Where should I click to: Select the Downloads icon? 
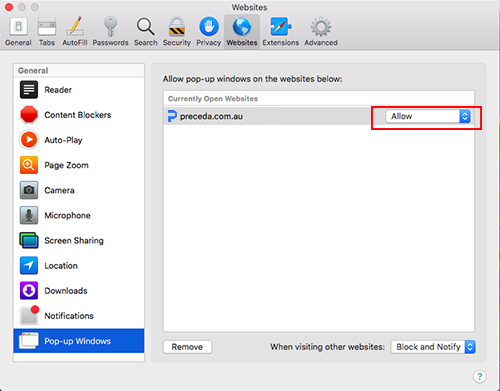click(29, 291)
